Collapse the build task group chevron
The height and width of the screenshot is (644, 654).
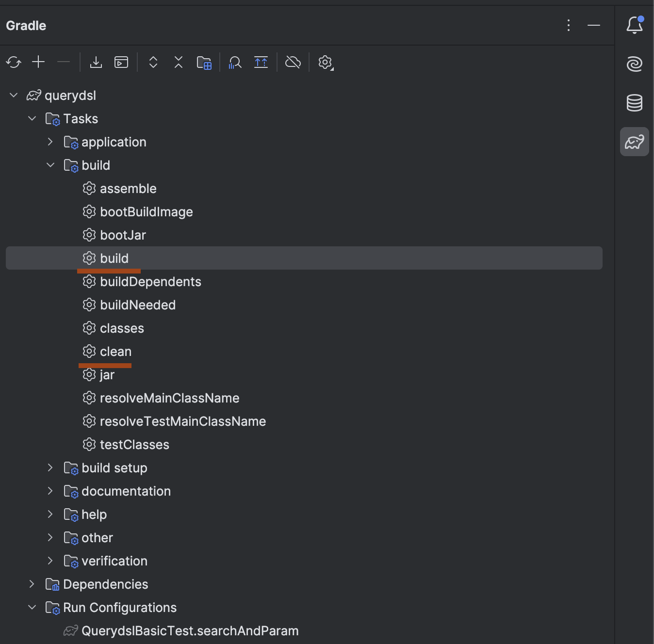(50, 165)
